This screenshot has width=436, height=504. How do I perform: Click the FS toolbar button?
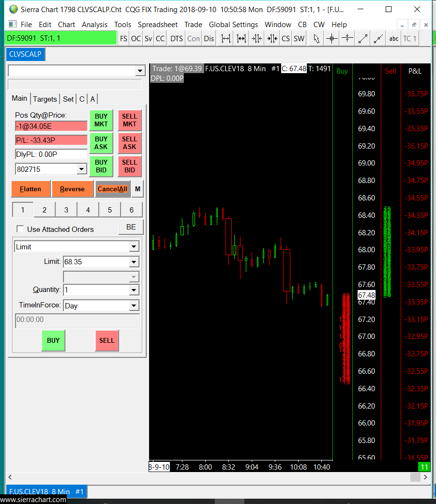coord(124,39)
